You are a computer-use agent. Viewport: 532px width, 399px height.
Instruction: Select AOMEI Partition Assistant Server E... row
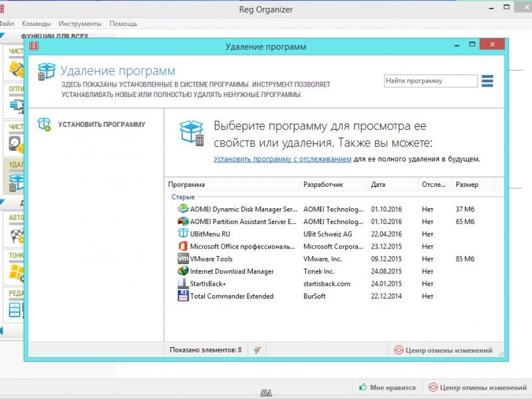[x=334, y=221]
